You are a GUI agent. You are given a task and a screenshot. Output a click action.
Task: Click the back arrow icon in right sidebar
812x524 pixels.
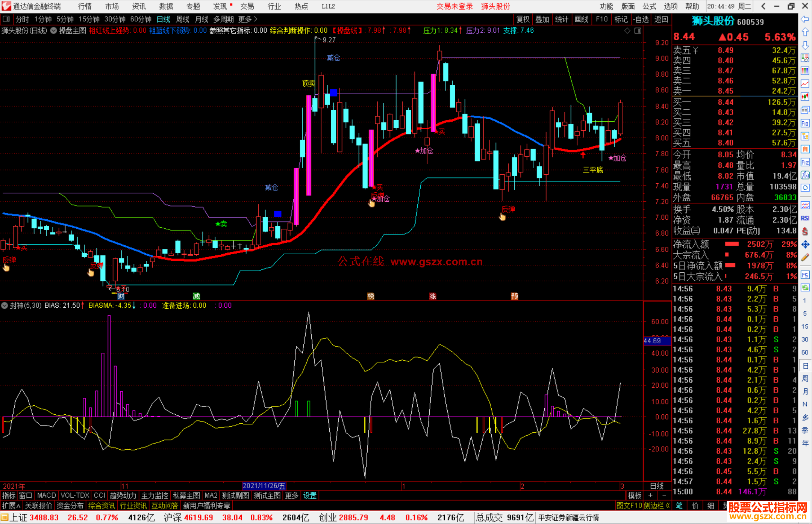coord(805,19)
